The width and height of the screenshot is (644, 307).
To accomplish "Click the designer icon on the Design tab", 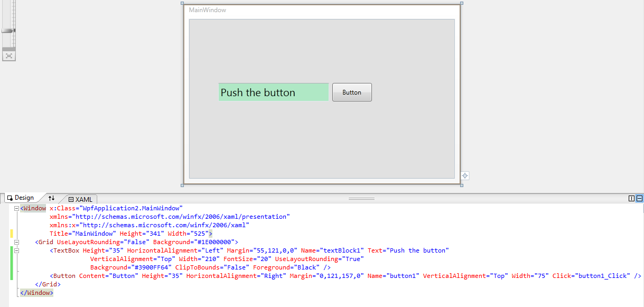I will tap(10, 197).
